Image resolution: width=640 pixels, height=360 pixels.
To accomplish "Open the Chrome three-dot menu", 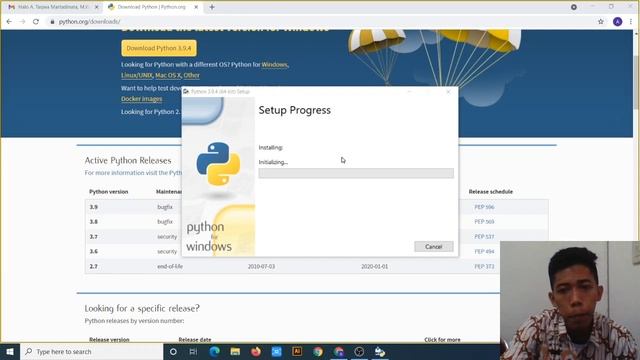I will (631, 22).
